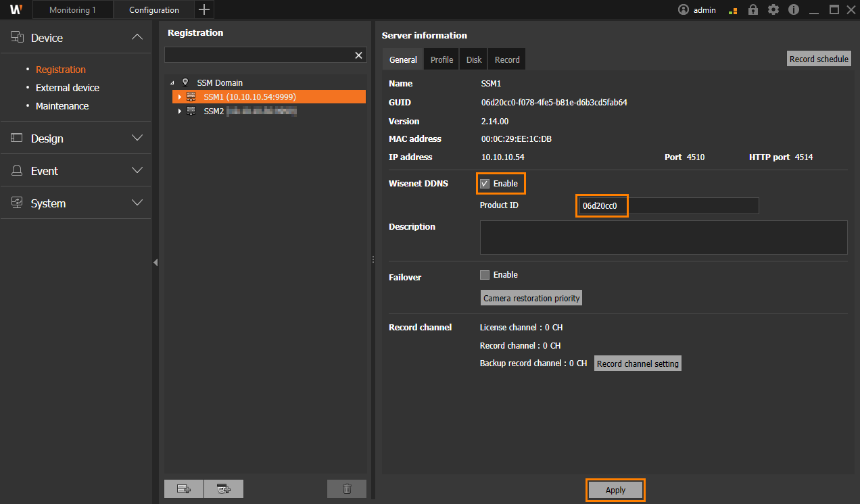The width and height of the screenshot is (860, 504).
Task: Close the application window
Action: (851, 10)
